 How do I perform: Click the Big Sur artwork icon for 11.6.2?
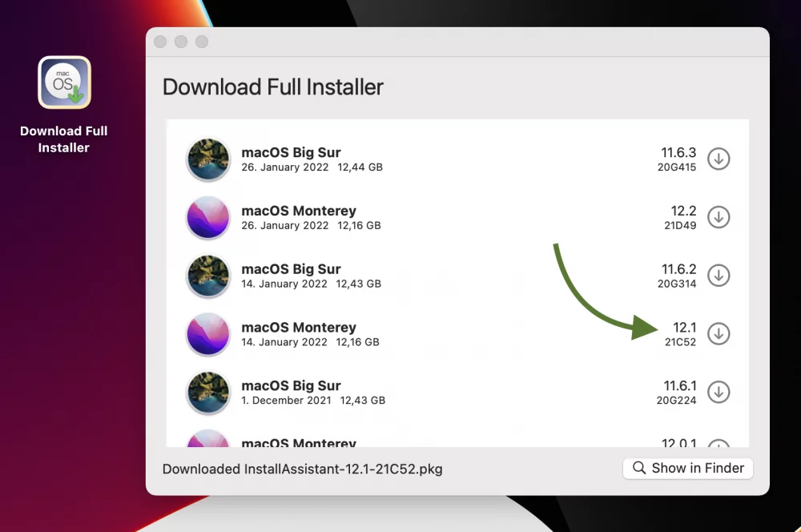[x=208, y=276]
